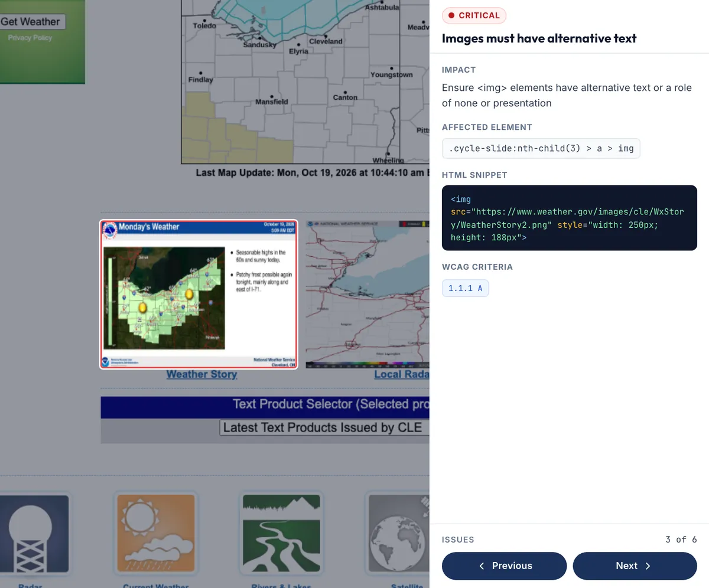Click the Youngstown label on the map

[392, 75]
